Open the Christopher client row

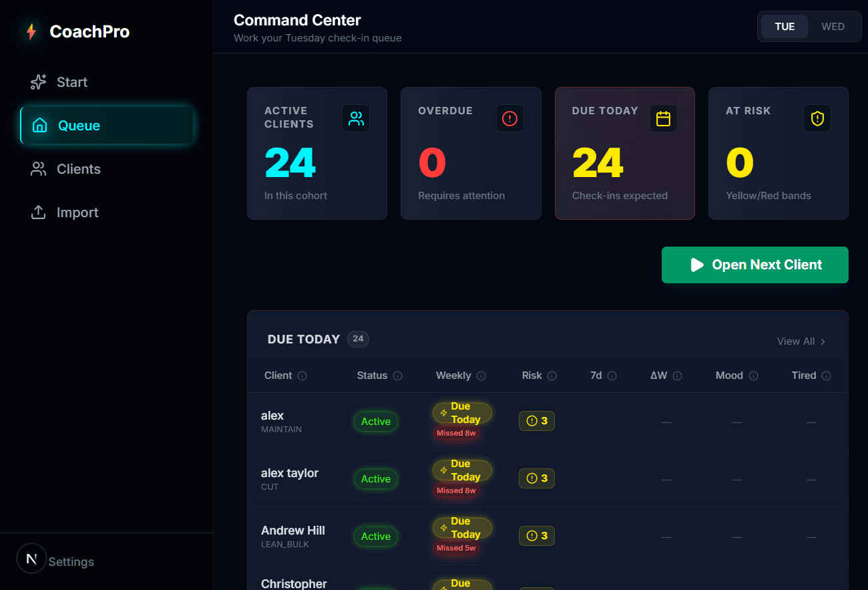[548, 578]
